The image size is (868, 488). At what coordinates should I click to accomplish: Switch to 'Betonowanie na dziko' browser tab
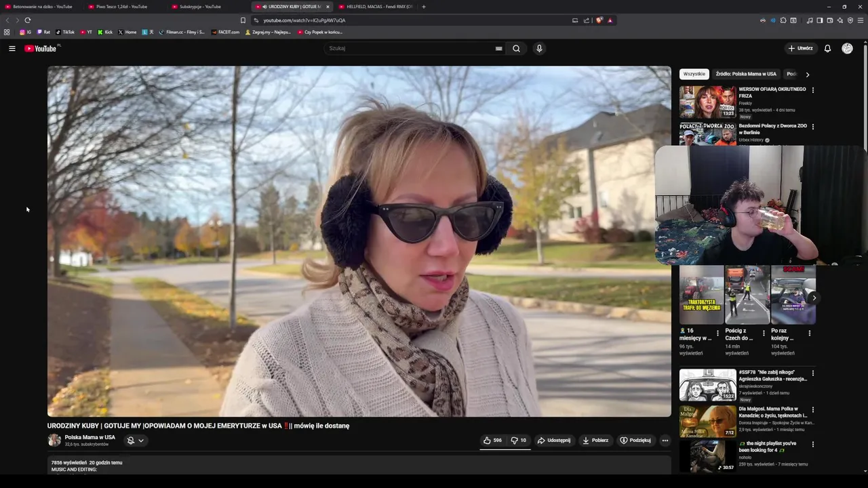(42, 7)
